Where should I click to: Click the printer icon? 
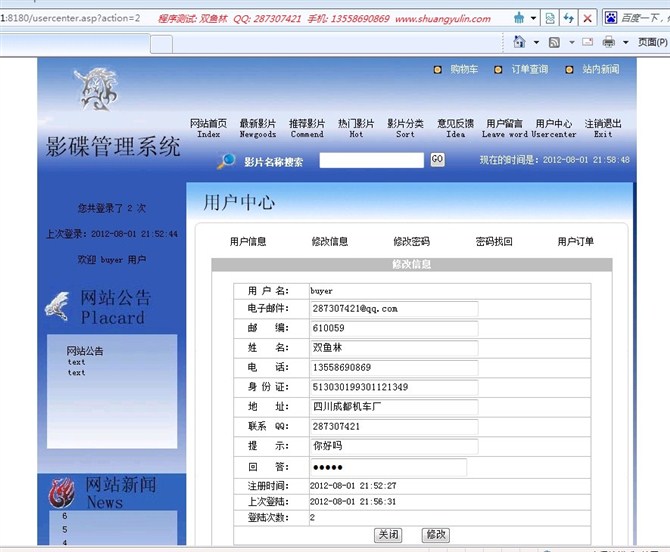point(608,42)
